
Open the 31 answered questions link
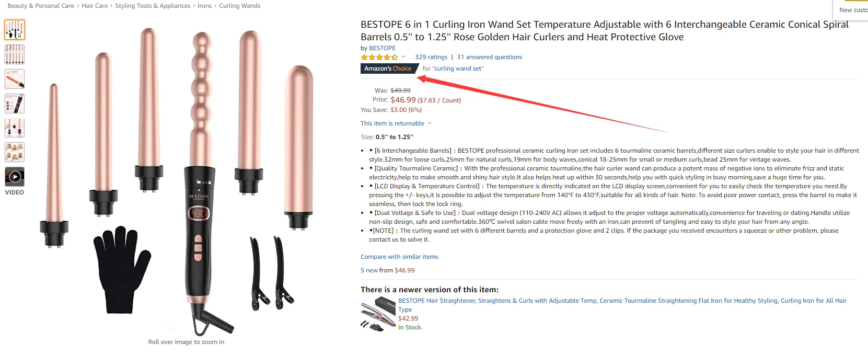490,57
